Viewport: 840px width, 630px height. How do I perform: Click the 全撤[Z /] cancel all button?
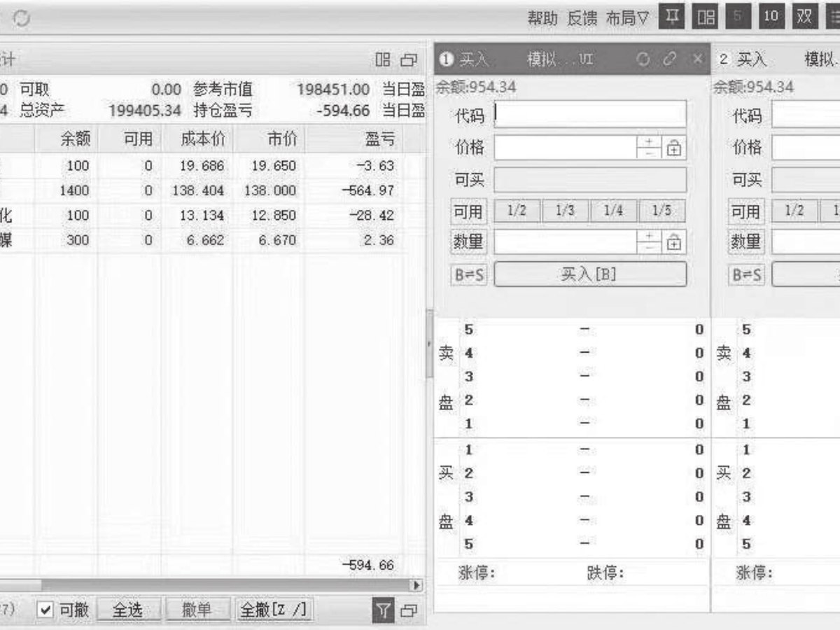coord(274,610)
